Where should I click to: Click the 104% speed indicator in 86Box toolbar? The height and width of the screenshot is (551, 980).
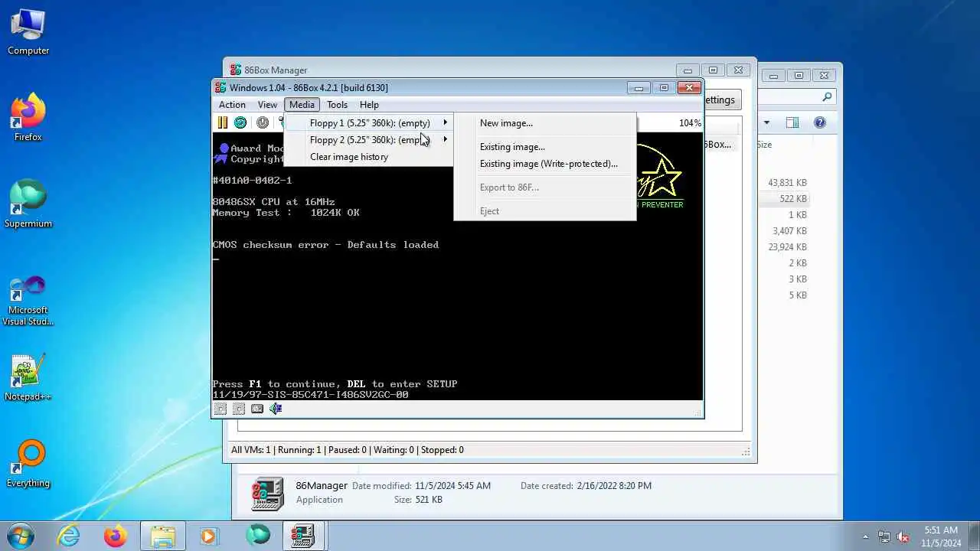[x=690, y=123]
